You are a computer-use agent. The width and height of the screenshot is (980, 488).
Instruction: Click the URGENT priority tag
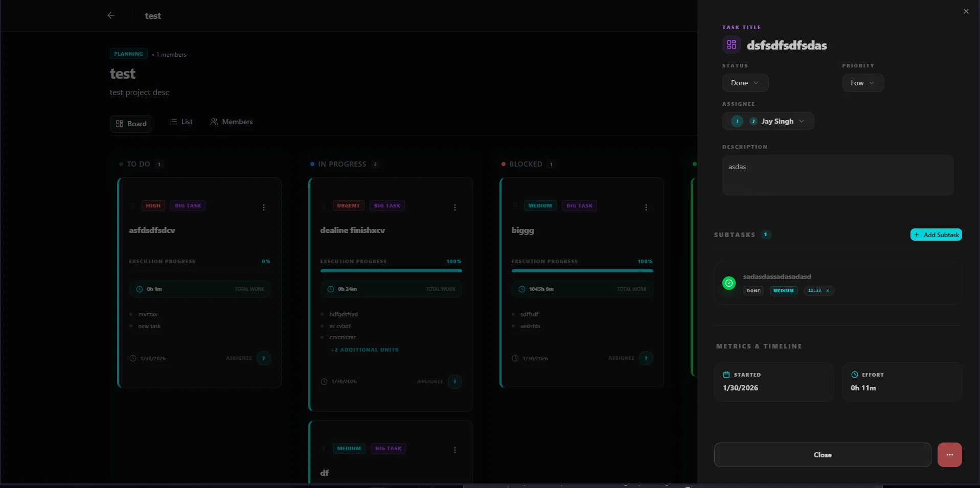coord(348,206)
